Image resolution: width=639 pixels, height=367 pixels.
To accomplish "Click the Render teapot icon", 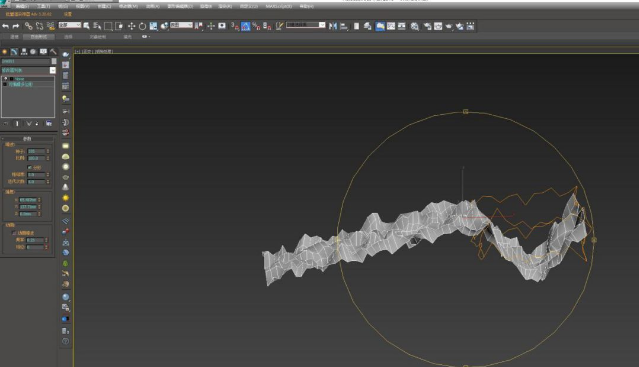I will coord(449,26).
